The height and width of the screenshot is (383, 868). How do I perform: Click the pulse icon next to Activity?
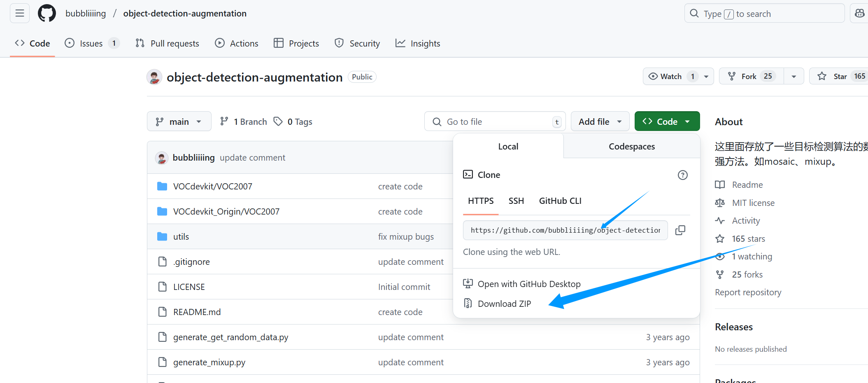tap(720, 220)
